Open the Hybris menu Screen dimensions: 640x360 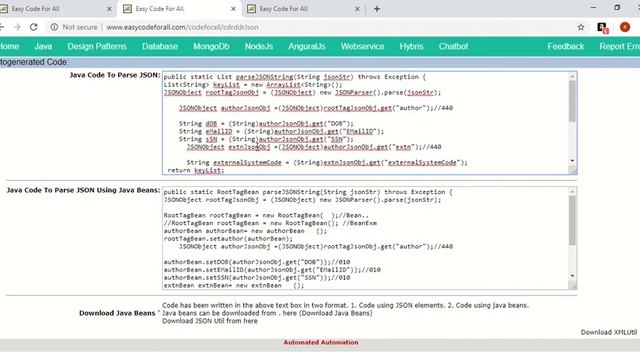point(411,47)
